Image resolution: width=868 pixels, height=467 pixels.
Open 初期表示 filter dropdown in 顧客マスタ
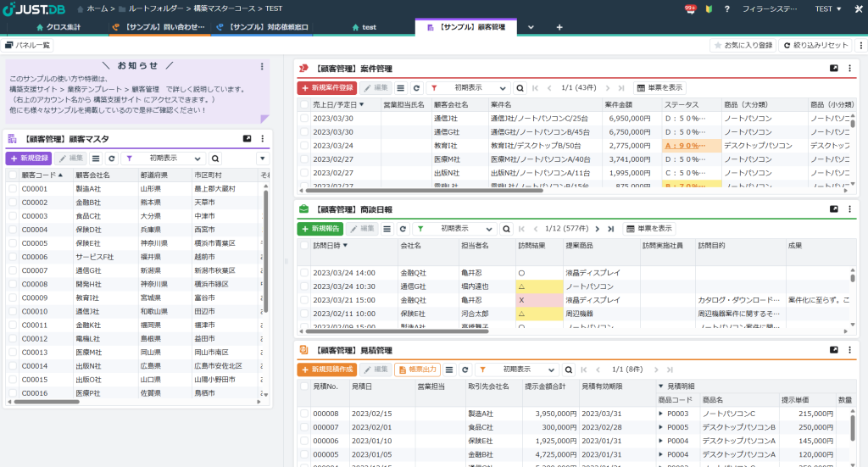(x=163, y=158)
